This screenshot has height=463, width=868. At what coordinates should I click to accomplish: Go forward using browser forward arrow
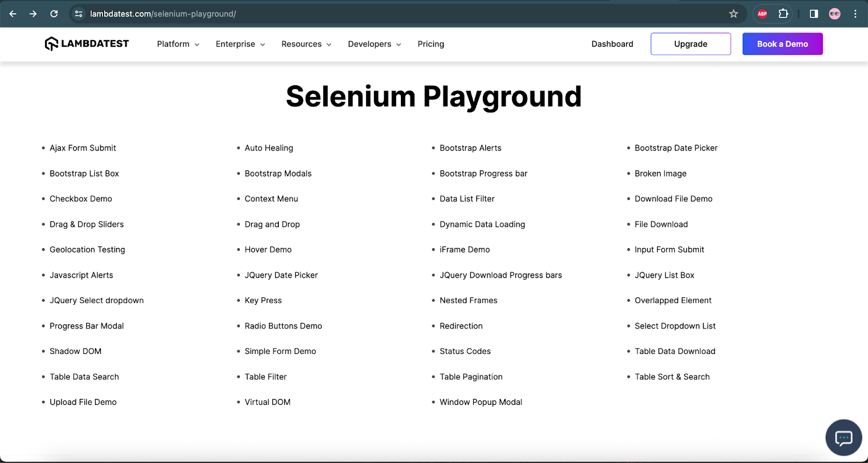tap(33, 14)
